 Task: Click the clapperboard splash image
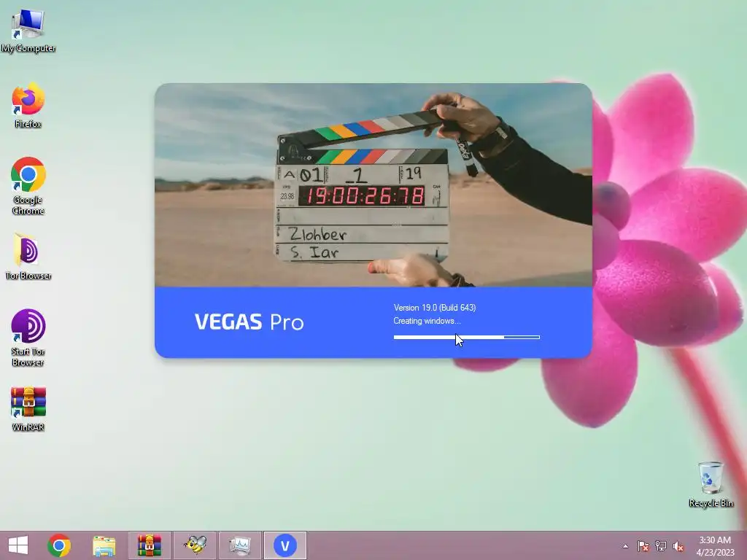coord(373,184)
